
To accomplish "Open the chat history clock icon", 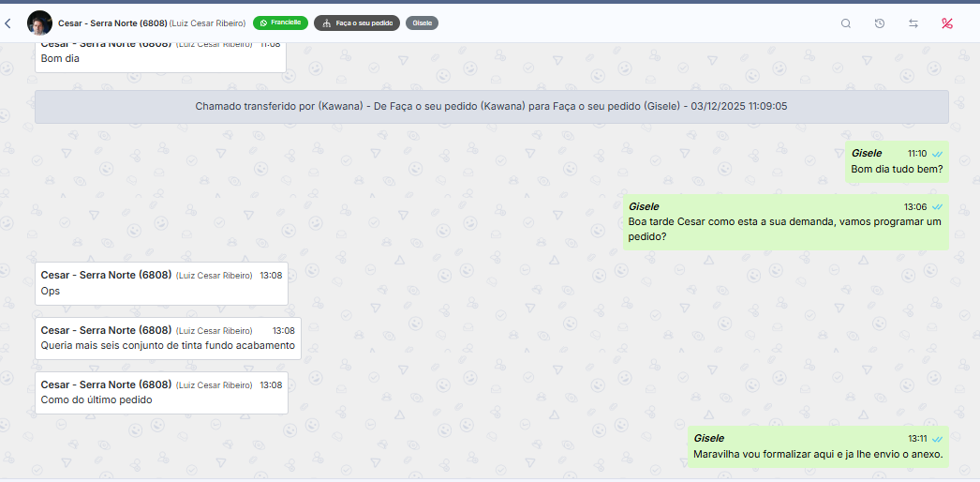I will click(880, 23).
